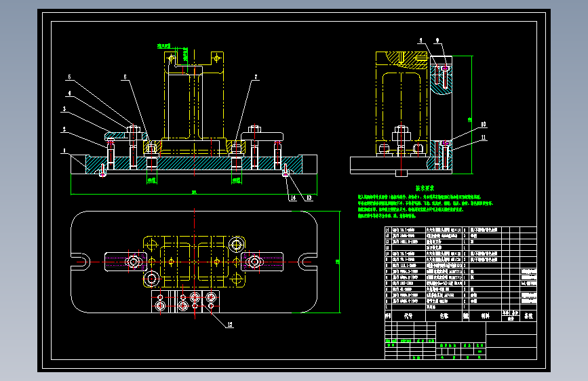
Task: Click the 名称 column header in parts table
Action: [x=444, y=316]
